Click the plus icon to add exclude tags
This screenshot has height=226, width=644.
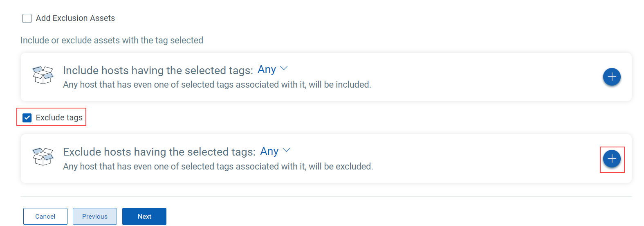click(x=612, y=159)
